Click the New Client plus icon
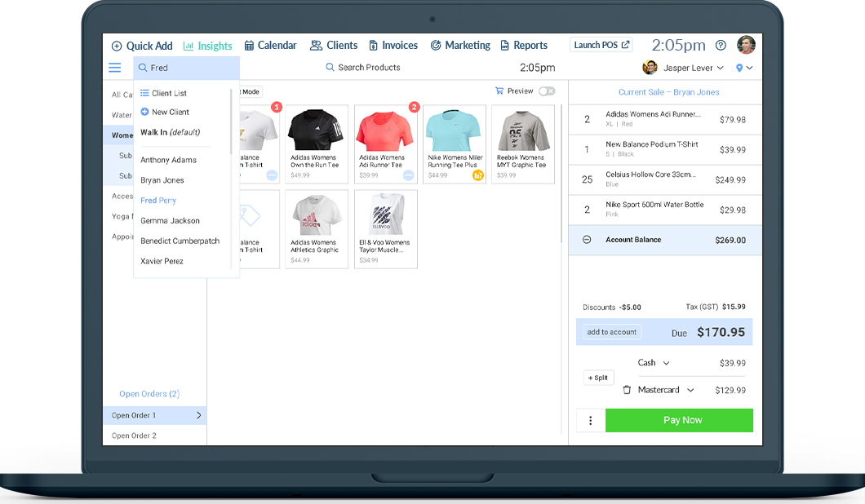Viewport: 865px width, 504px height. coord(144,112)
